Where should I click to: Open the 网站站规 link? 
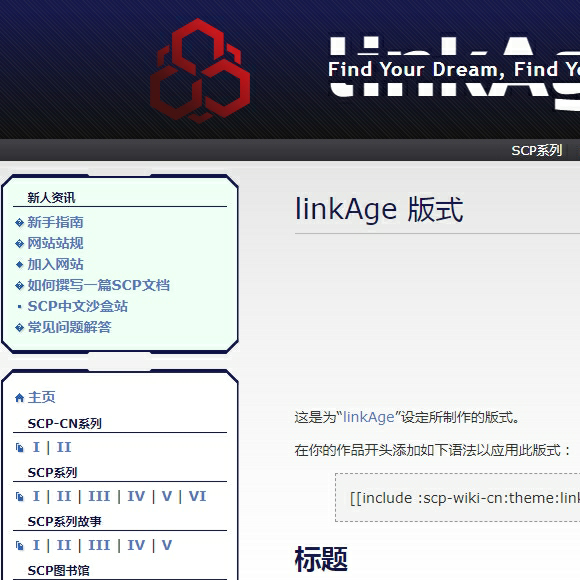(55, 243)
